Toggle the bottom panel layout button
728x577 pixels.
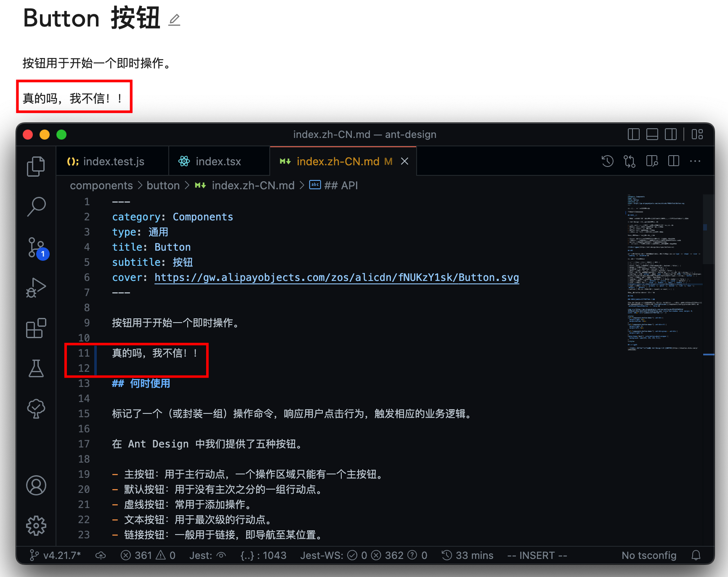click(652, 135)
